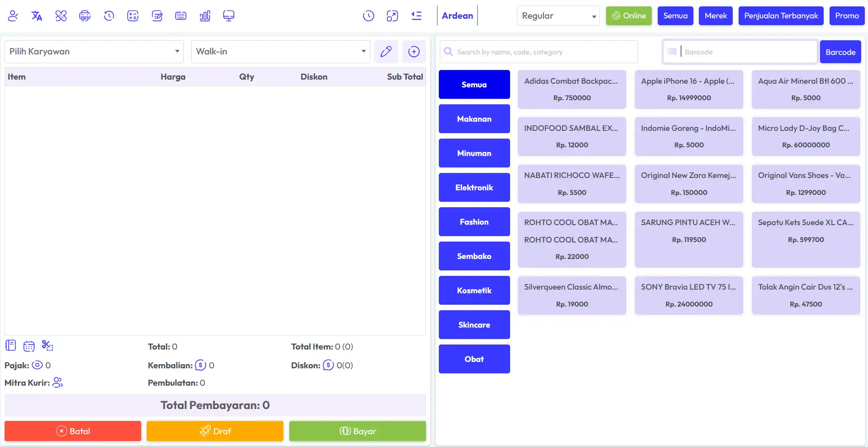
Task: Add new customer with plus icon
Action: pyautogui.click(x=414, y=52)
